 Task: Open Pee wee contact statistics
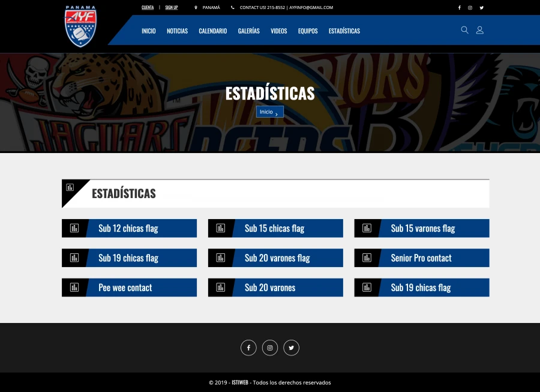[129, 288]
